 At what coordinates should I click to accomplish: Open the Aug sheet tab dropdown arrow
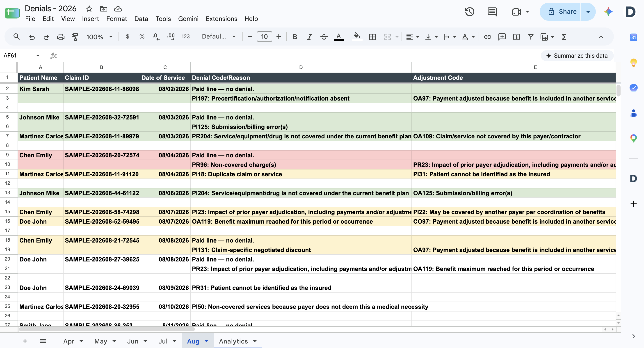click(206, 341)
